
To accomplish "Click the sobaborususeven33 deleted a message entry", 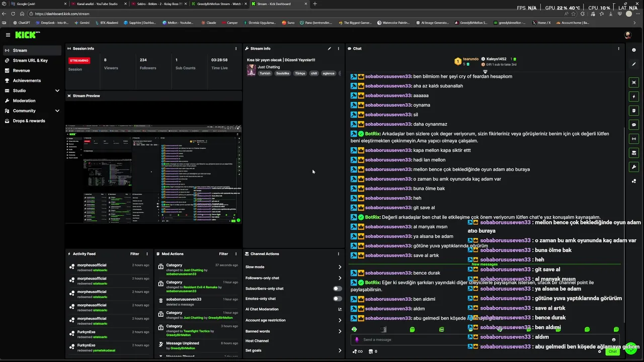I will click(x=198, y=302).
